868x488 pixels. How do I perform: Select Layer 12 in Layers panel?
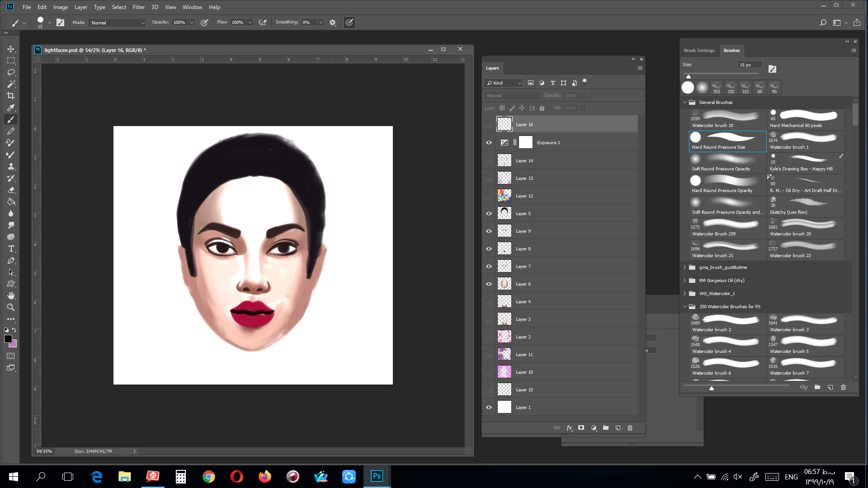click(561, 196)
